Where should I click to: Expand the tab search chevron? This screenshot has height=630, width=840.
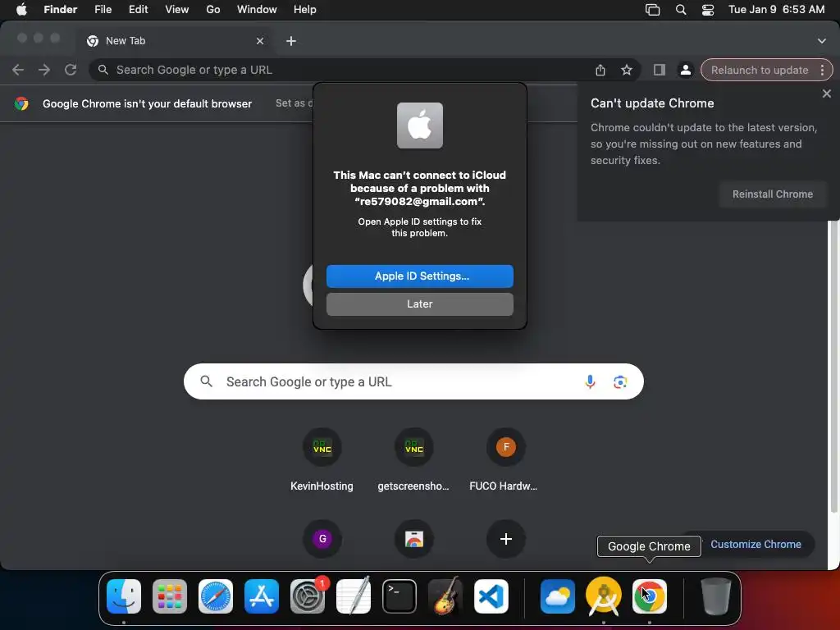[821, 41]
